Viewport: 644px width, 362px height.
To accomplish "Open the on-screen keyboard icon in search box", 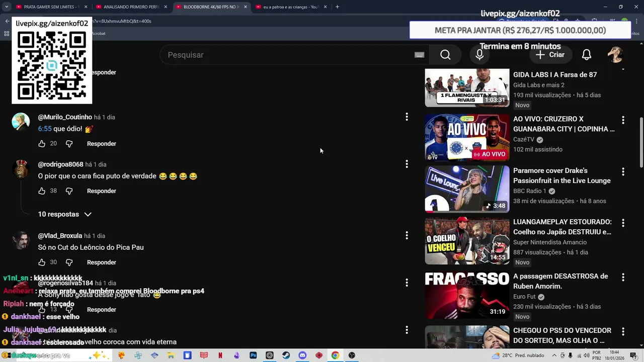I will (x=419, y=55).
